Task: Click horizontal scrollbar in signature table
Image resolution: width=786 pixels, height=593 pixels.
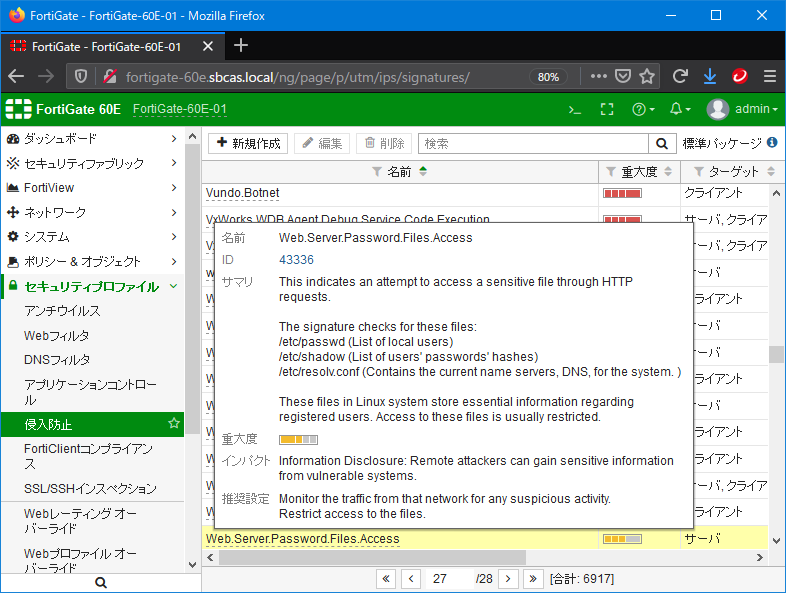Action: pos(372,557)
